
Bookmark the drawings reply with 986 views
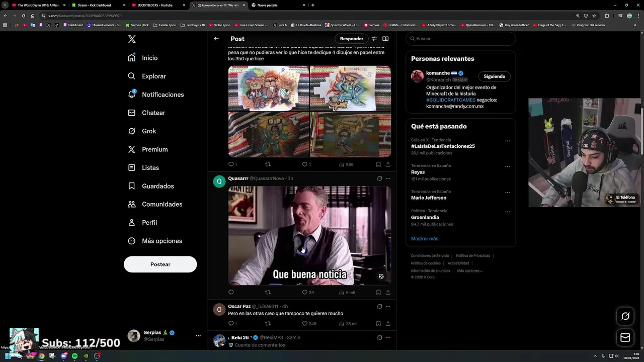pyautogui.click(x=378, y=164)
